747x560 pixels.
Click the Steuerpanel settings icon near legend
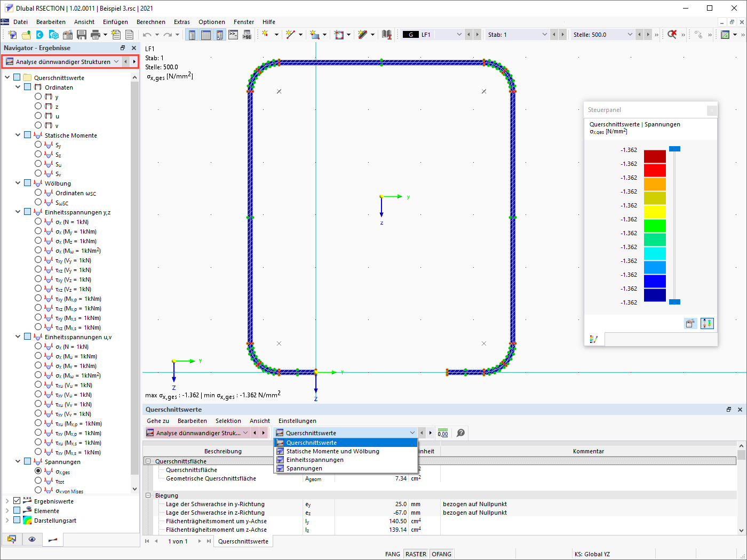[690, 324]
